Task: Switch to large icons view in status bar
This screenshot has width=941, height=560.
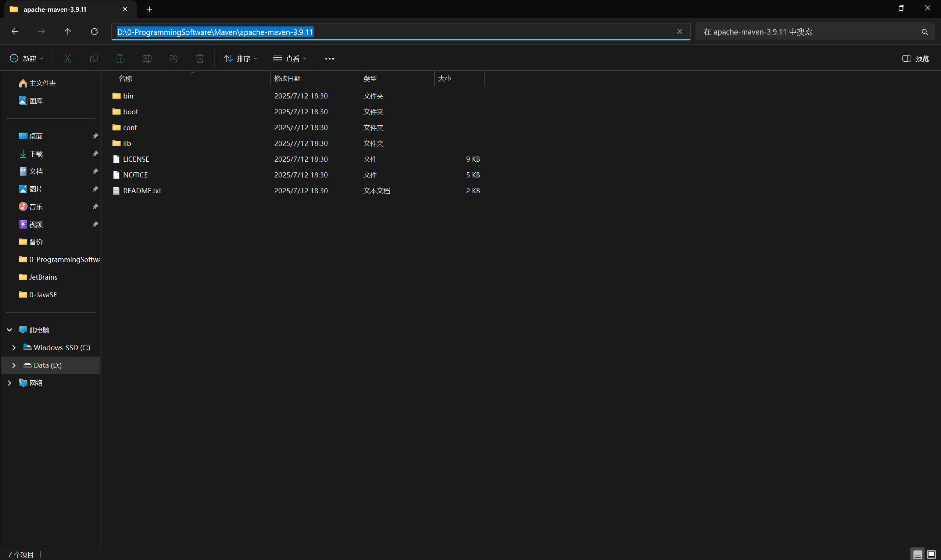Action: point(931,554)
